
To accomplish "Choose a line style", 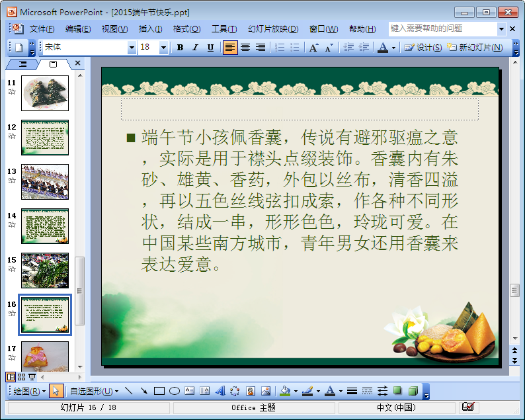I will pos(352,391).
